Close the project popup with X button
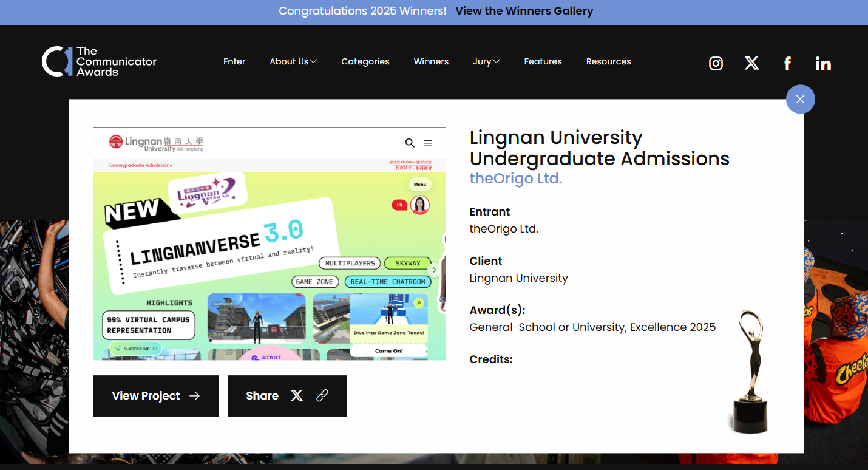Image resolution: width=868 pixels, height=470 pixels. coord(800,99)
